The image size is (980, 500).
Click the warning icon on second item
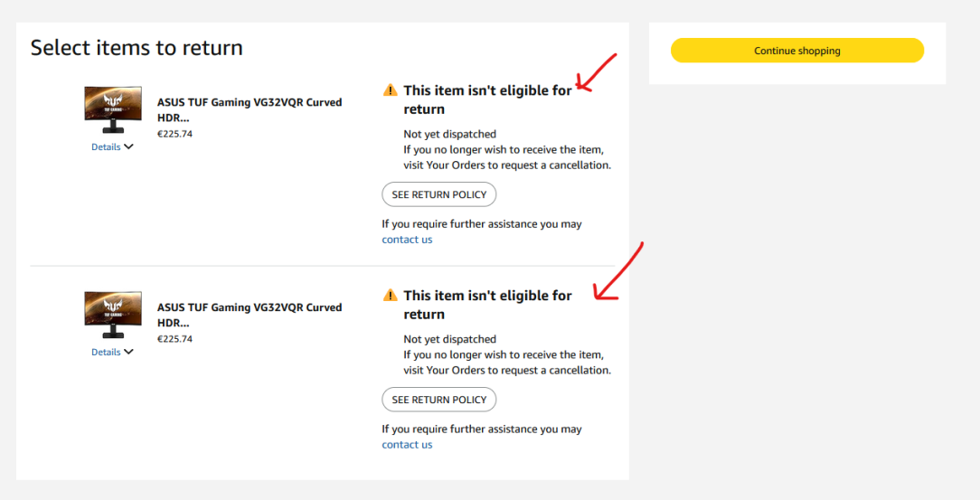point(390,295)
